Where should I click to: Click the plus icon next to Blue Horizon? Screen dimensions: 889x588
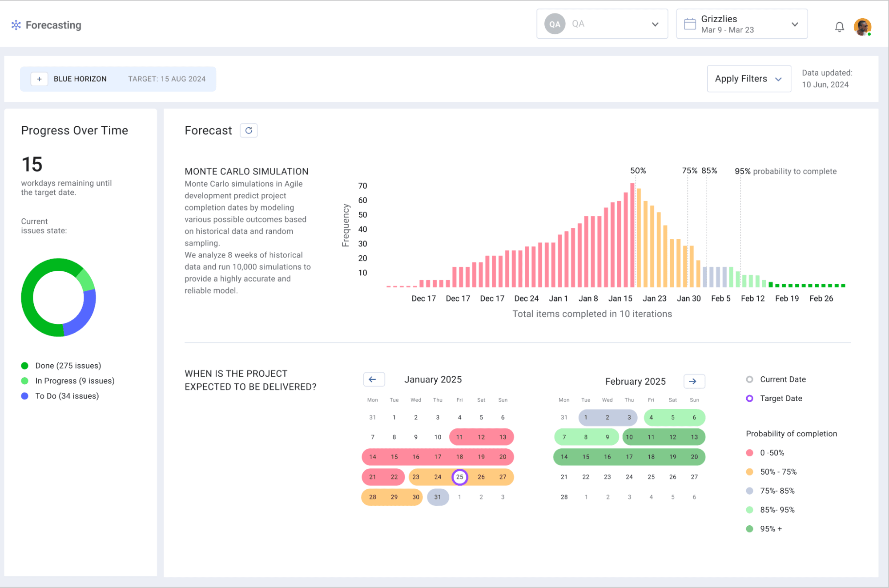tap(38, 79)
